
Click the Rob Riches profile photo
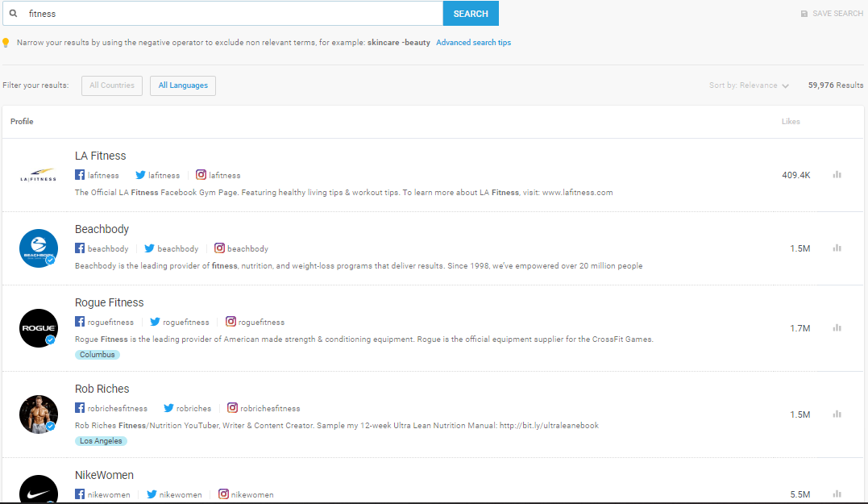[38, 414]
